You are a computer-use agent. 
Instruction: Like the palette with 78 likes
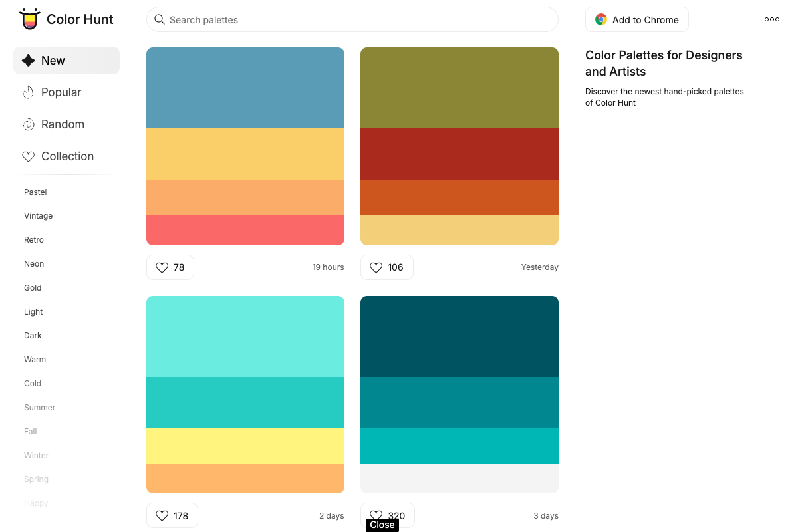click(x=162, y=267)
